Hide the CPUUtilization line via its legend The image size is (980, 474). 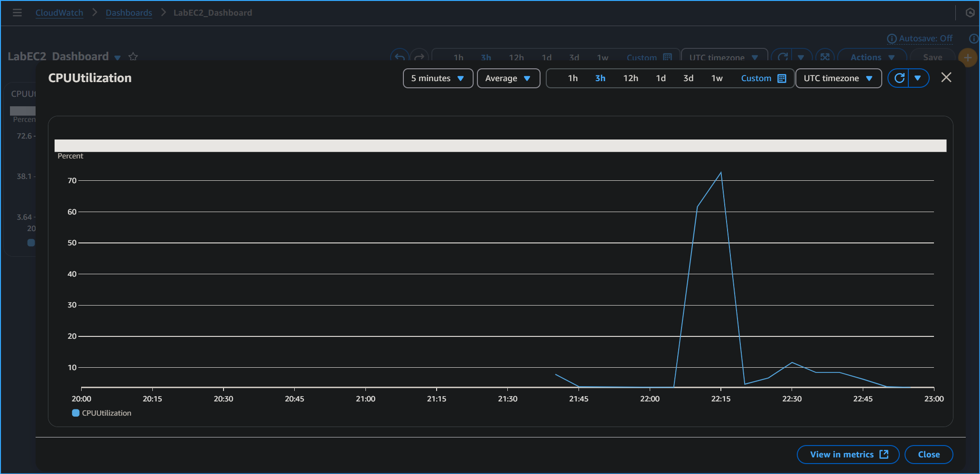[105, 413]
